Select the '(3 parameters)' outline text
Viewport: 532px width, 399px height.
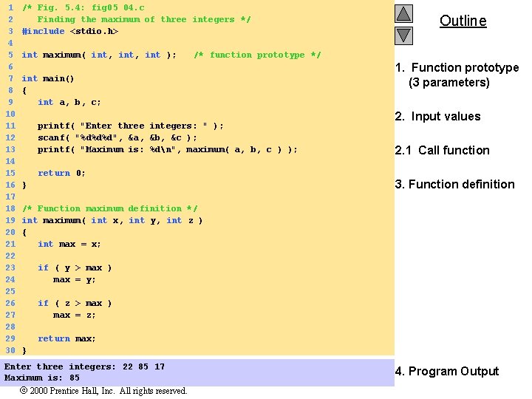point(449,82)
